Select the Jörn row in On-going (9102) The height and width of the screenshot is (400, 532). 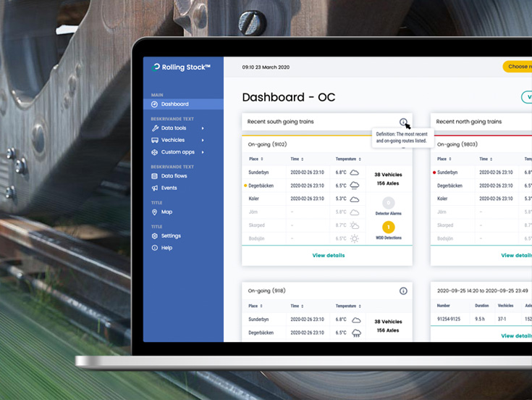(304, 212)
